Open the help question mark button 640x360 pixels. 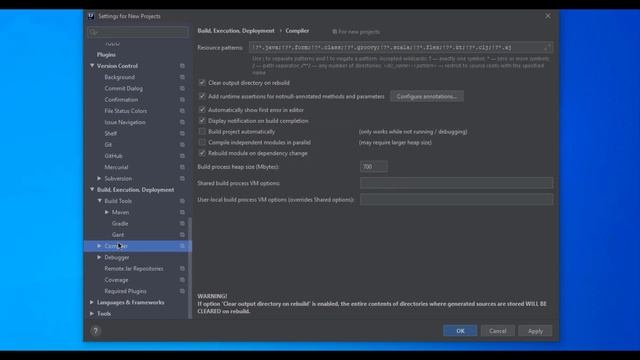(x=96, y=331)
